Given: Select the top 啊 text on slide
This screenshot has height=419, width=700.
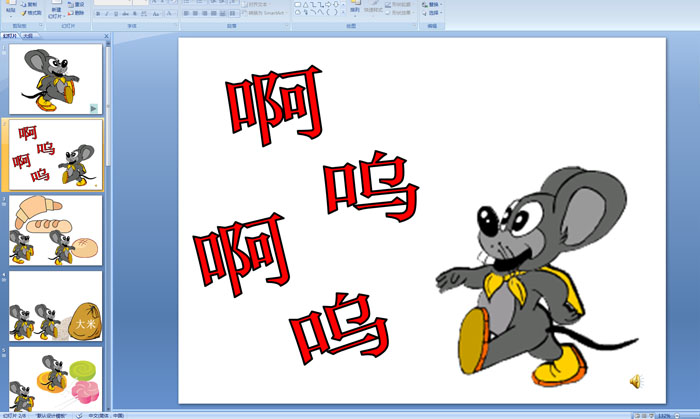Looking at the screenshot, I should point(275,106).
